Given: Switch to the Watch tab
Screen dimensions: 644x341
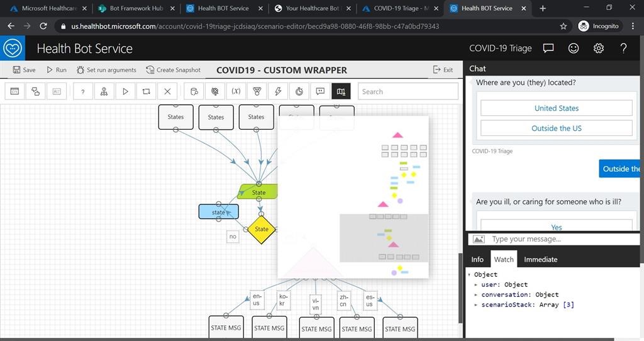Looking at the screenshot, I should point(504,259).
